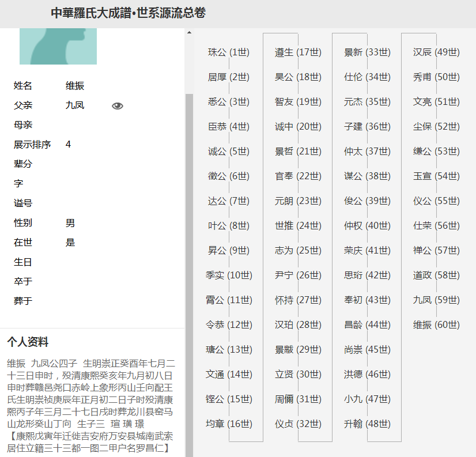Click 令恭 (12世)
The width and height of the screenshot is (476, 457).
229,325
